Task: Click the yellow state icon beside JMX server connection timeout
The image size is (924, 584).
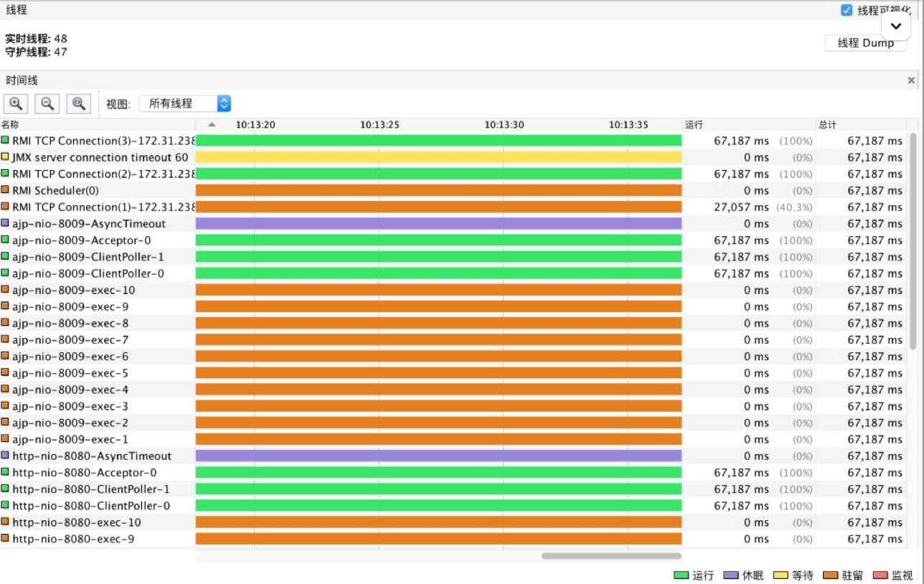Action: 5,157
